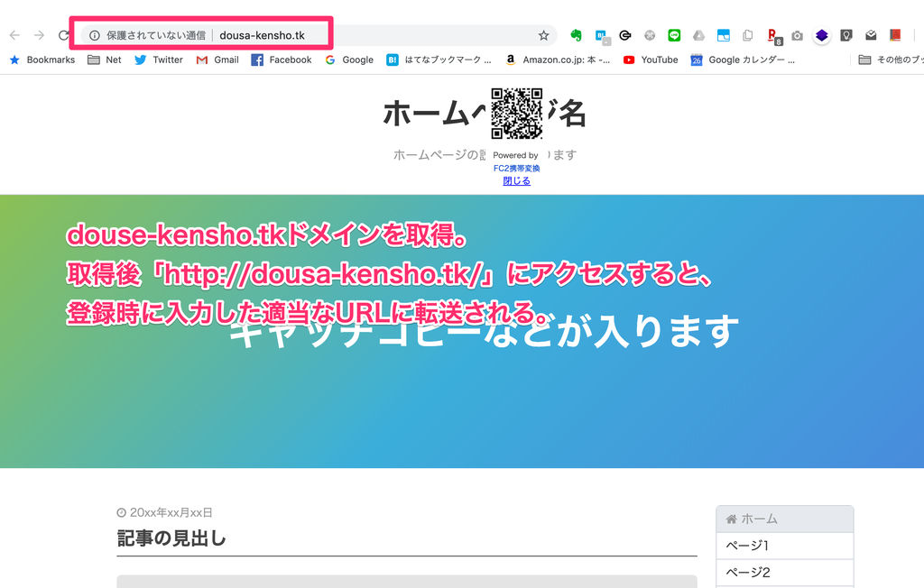
Task: Click the 閉じる link
Action: [x=516, y=179]
